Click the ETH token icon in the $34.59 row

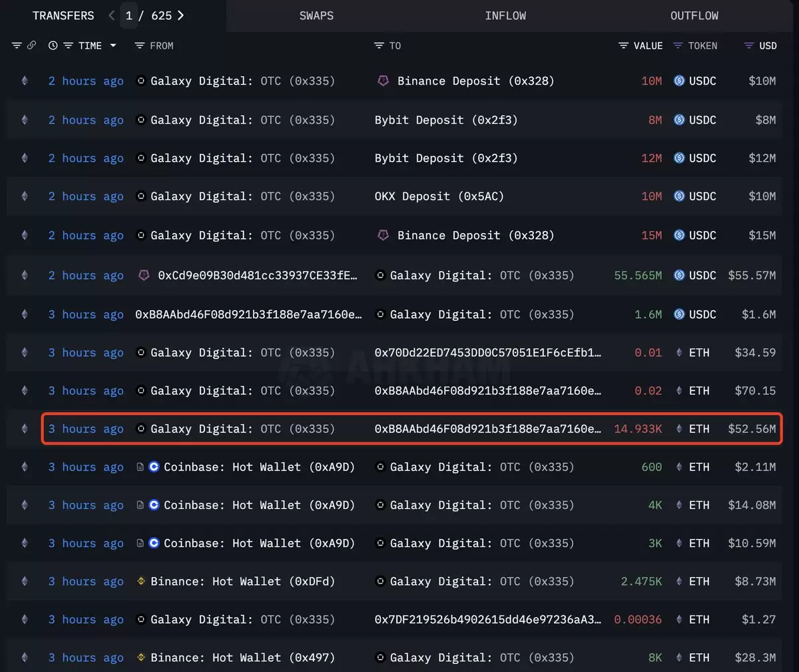679,353
